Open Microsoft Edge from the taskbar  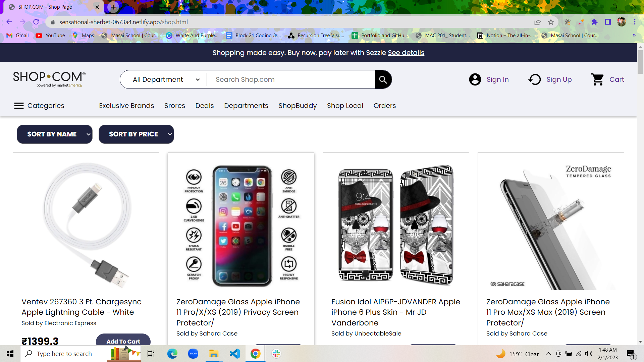point(172,354)
